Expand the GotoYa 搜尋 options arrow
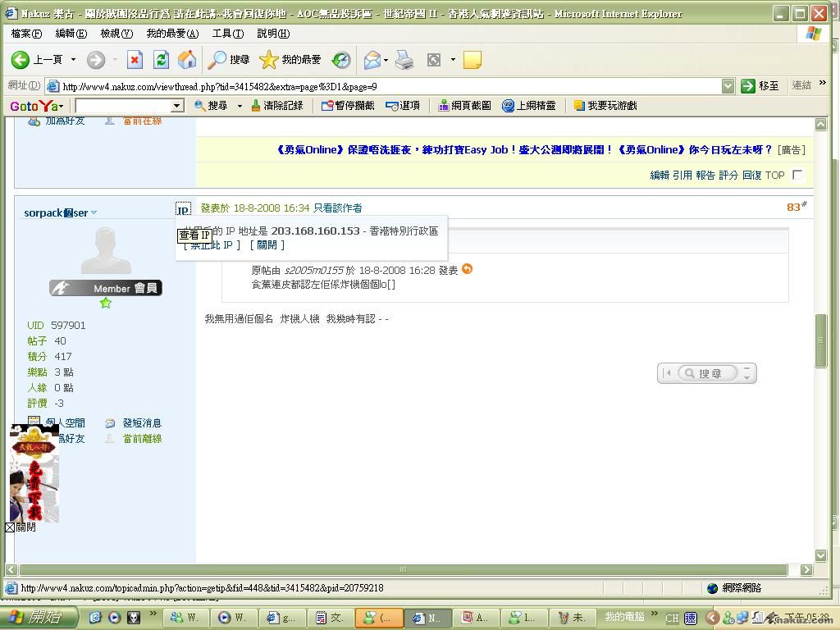 240,106
